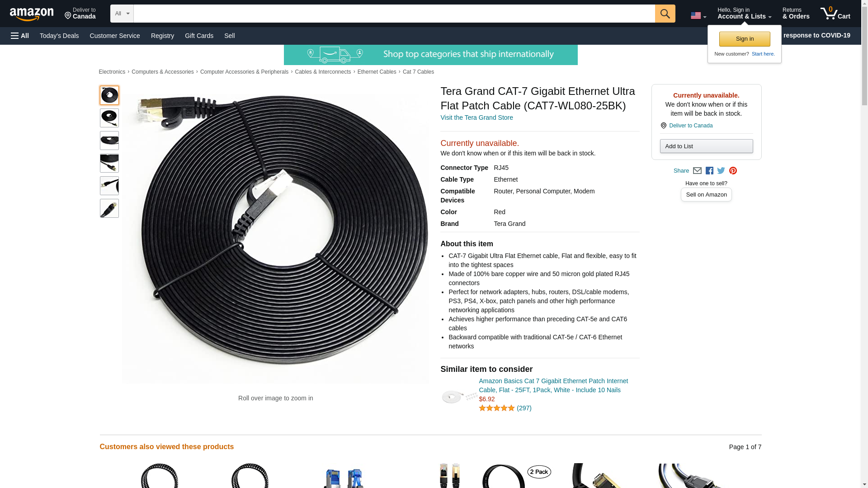Click the yellow Sign in button
This screenshot has height=488, width=868.
pos(745,39)
